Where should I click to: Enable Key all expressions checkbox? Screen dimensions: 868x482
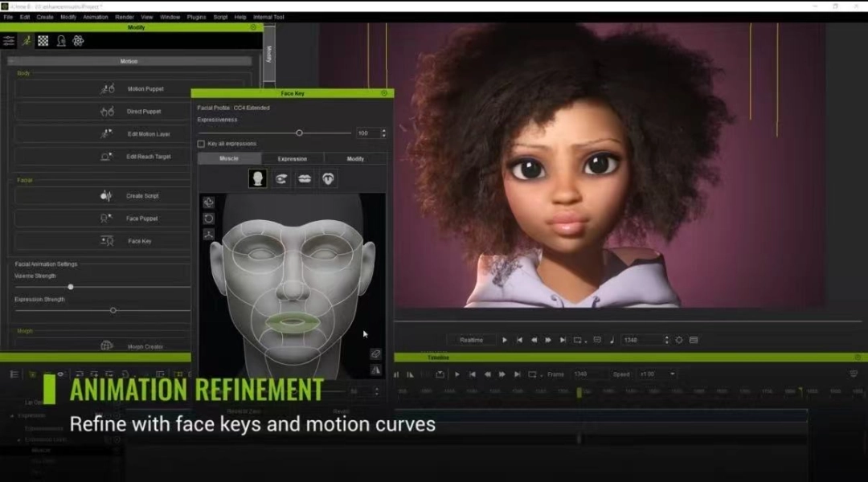tap(201, 144)
